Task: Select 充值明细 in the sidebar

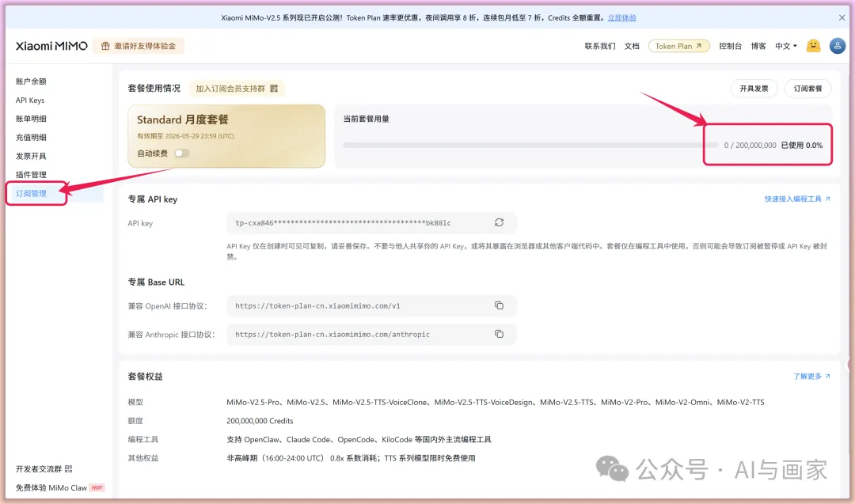Action: pos(31,138)
